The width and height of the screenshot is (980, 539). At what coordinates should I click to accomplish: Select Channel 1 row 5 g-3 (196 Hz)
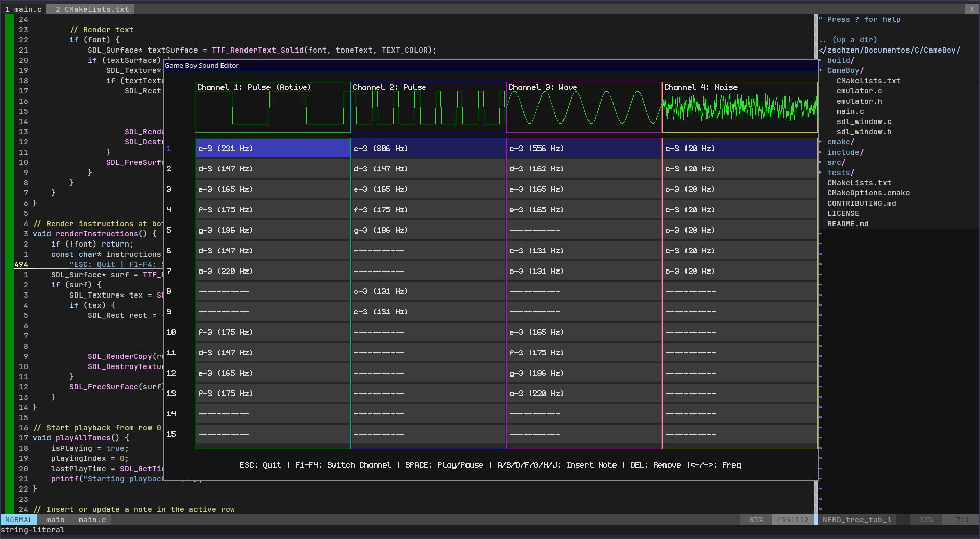(x=273, y=230)
